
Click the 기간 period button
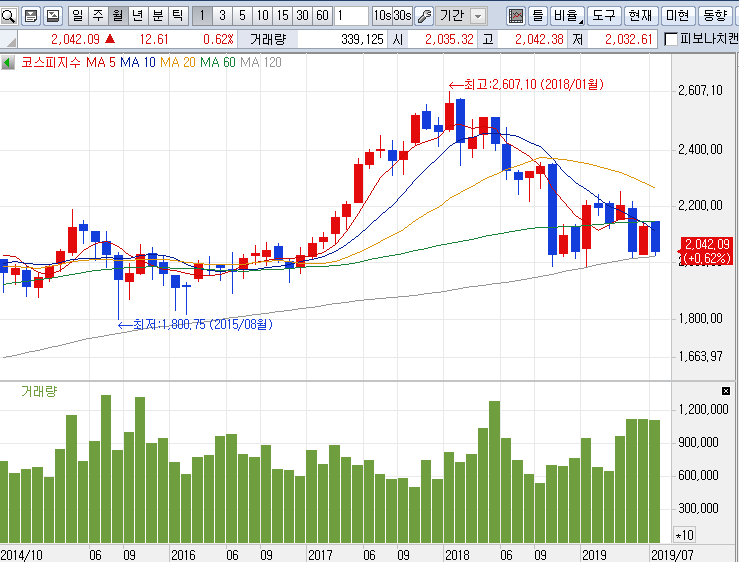point(452,16)
